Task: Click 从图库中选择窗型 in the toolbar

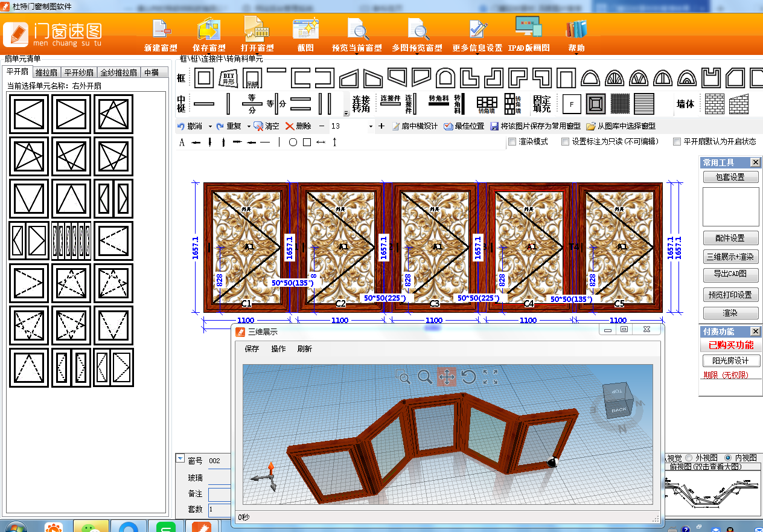Action: coord(621,126)
